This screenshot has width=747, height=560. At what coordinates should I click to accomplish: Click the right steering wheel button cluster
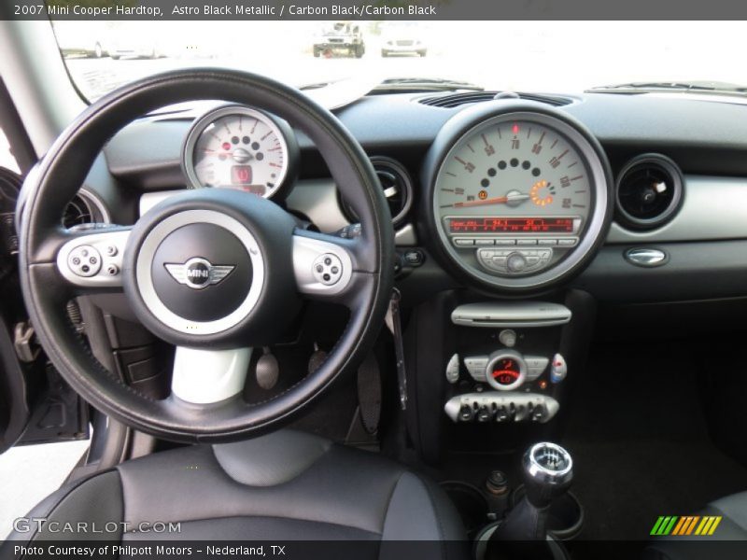[328, 268]
